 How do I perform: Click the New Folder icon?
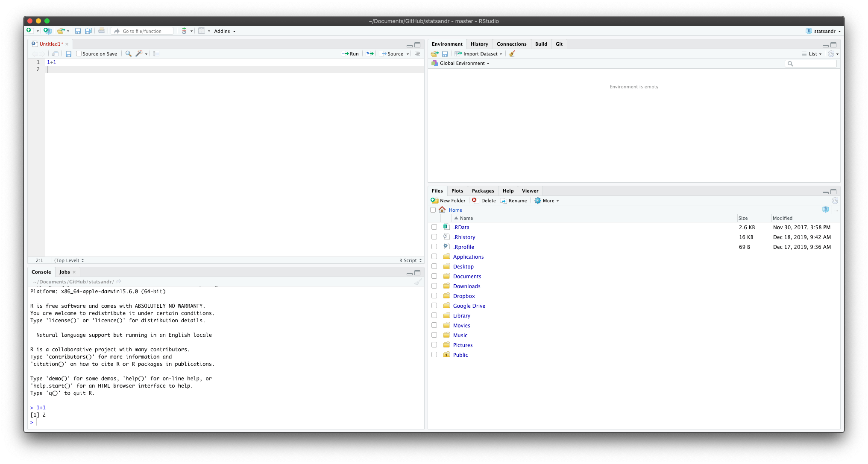[x=434, y=201]
